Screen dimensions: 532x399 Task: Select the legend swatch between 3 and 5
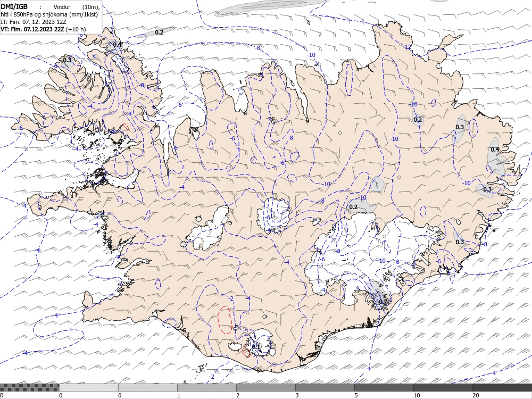pos(325,387)
